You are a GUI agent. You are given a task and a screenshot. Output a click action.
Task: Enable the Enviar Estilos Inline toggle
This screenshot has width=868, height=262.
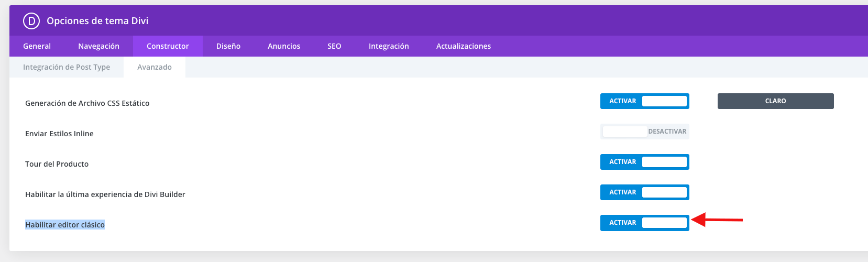click(645, 132)
